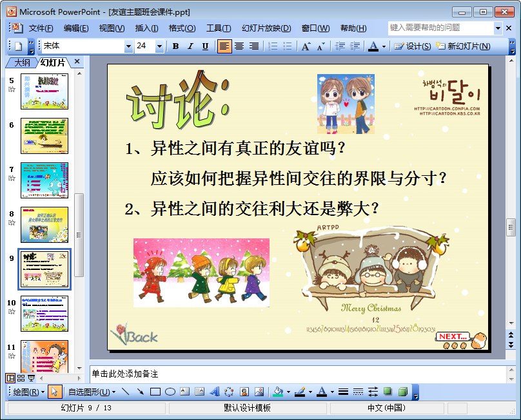Open the 自选图形(U) AutoShapes menu

92,392
